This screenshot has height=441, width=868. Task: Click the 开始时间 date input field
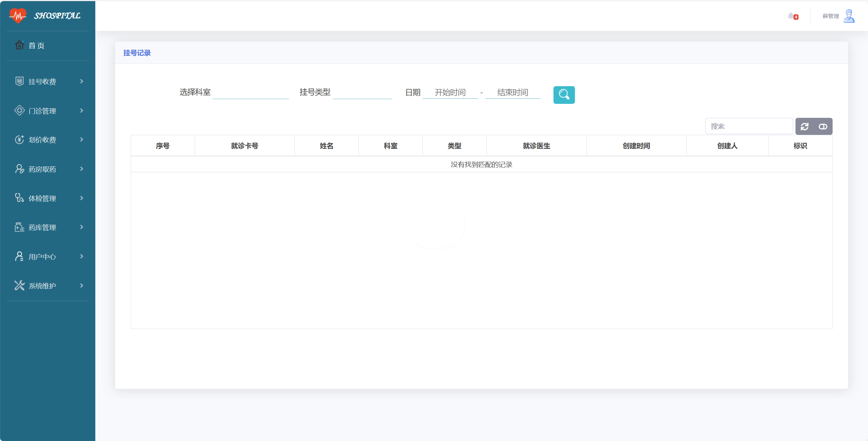pyautogui.click(x=450, y=92)
